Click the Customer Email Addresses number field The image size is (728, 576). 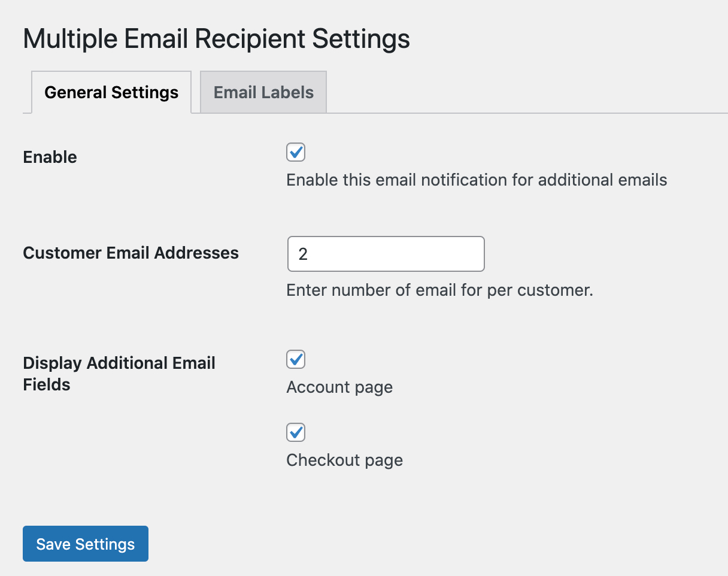(x=386, y=254)
